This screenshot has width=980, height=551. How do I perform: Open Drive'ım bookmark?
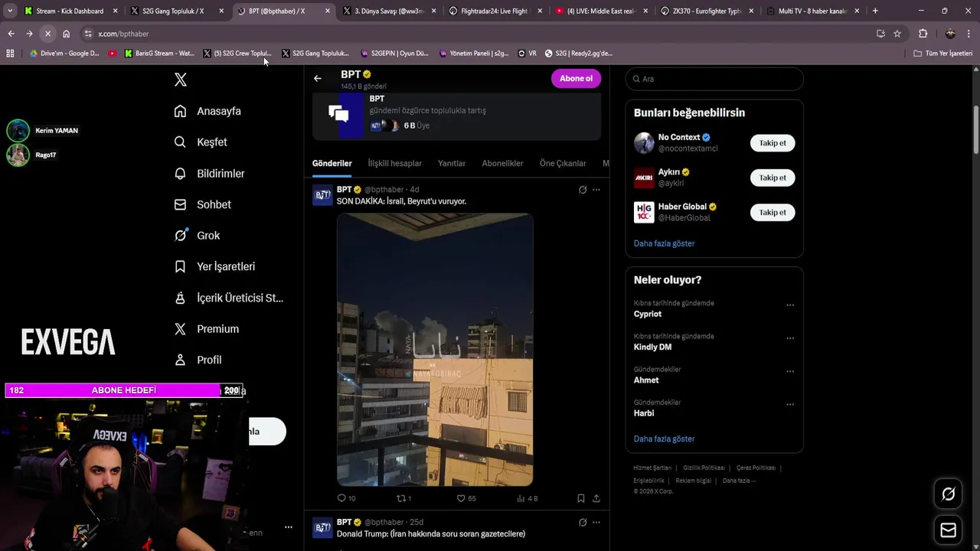pos(64,54)
